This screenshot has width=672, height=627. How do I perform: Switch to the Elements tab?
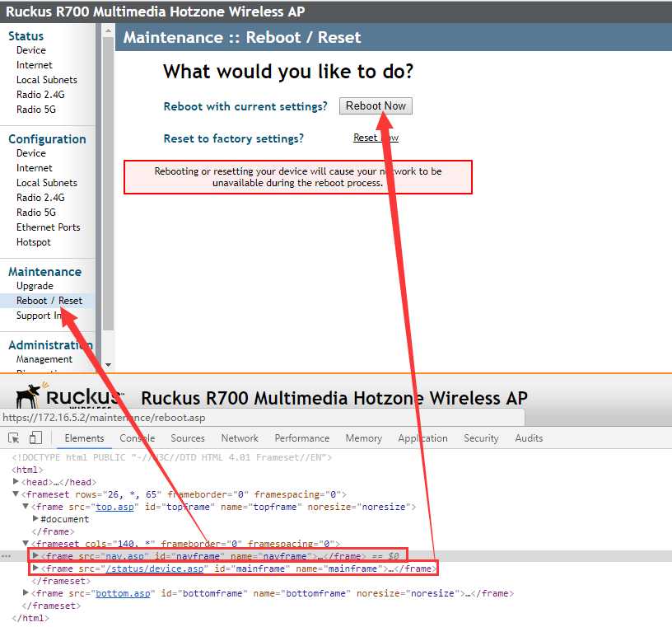point(84,437)
